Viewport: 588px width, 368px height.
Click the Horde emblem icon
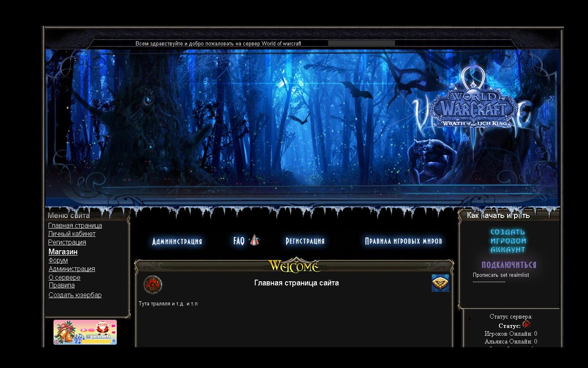point(153,285)
